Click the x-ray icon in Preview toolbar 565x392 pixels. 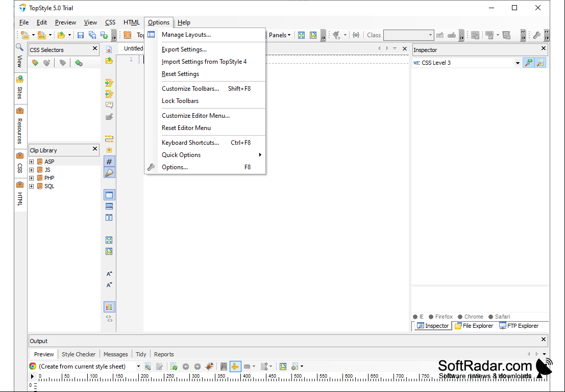pyautogui.click(x=224, y=367)
